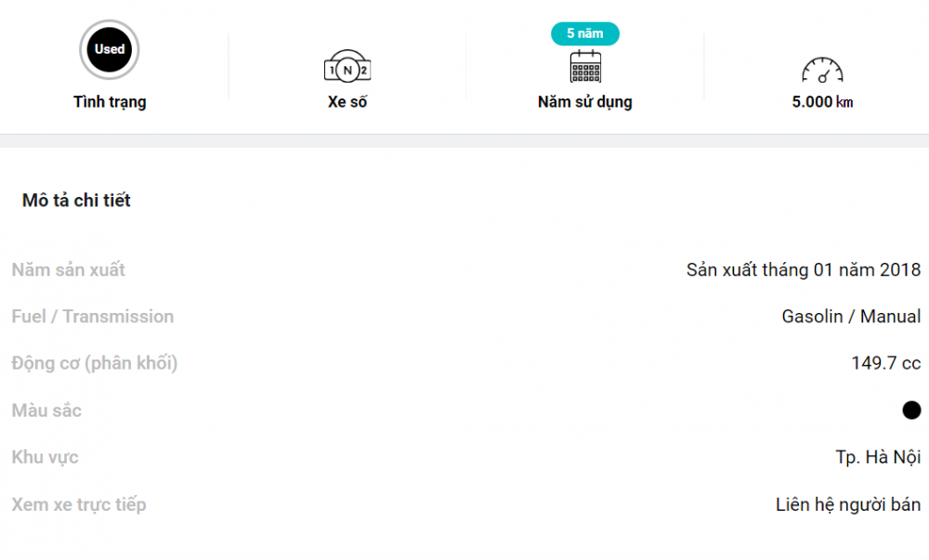Image resolution: width=929 pixels, height=560 pixels.
Task: Click the "Xem xe trực tiếp" label
Action: (x=79, y=505)
